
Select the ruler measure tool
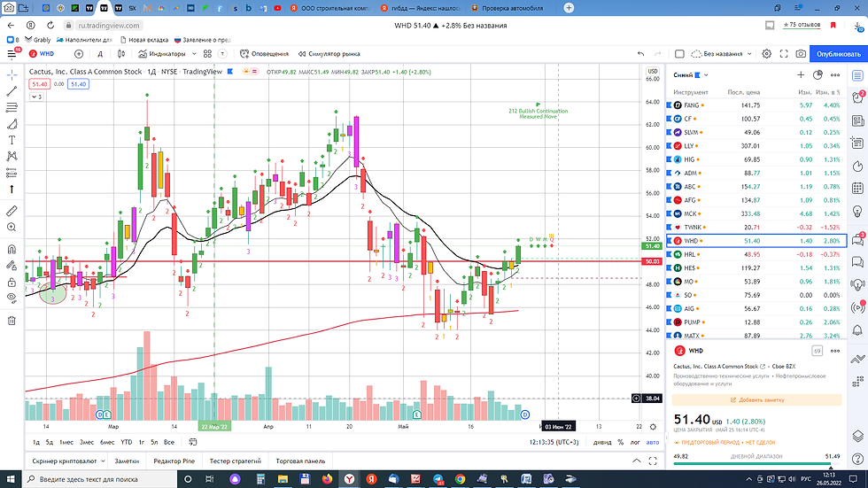(x=12, y=211)
